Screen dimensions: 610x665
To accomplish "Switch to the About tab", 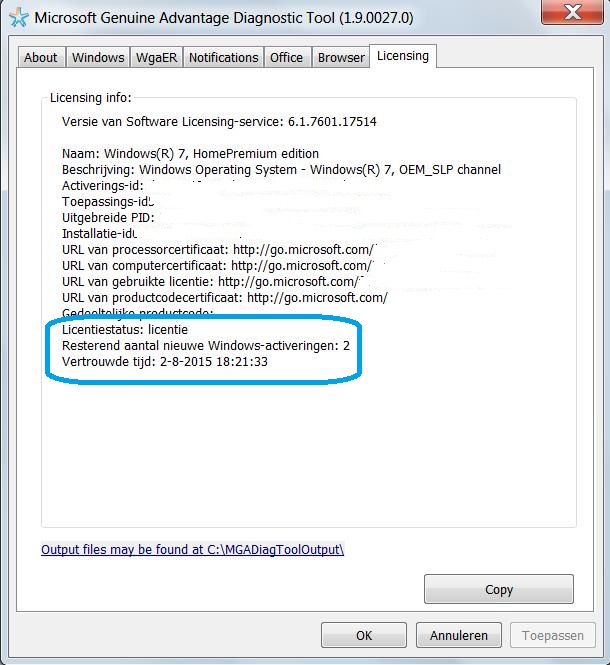I will tap(41, 57).
